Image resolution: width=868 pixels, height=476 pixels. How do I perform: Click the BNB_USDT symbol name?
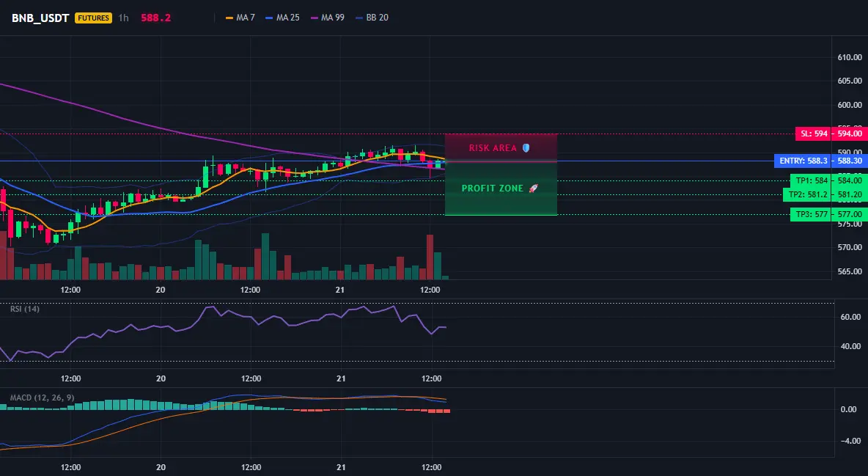click(x=40, y=18)
